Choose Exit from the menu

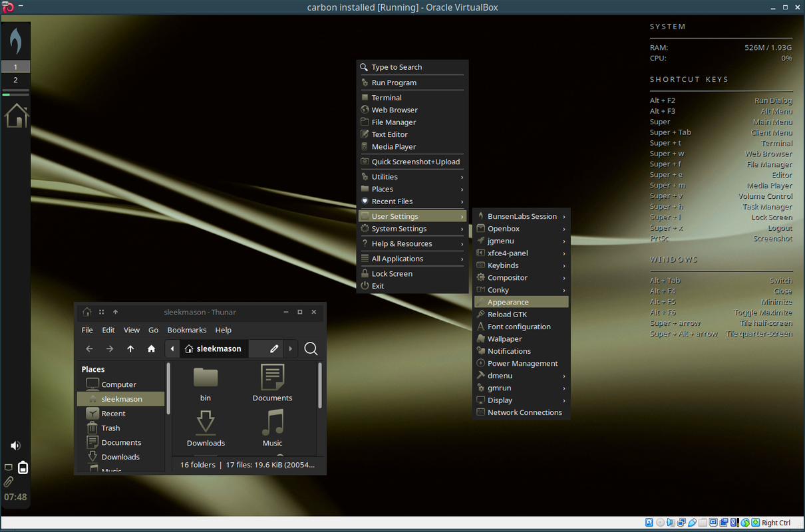point(412,286)
